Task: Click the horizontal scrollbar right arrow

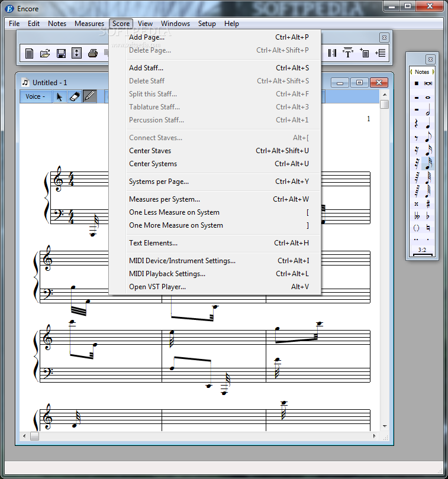Action: pyautogui.click(x=374, y=436)
